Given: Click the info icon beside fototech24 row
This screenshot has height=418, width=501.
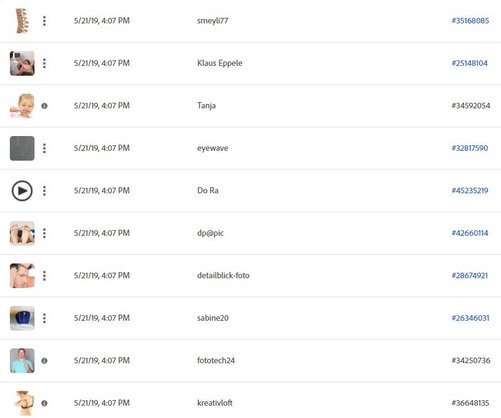Looking at the screenshot, I should click(44, 361).
